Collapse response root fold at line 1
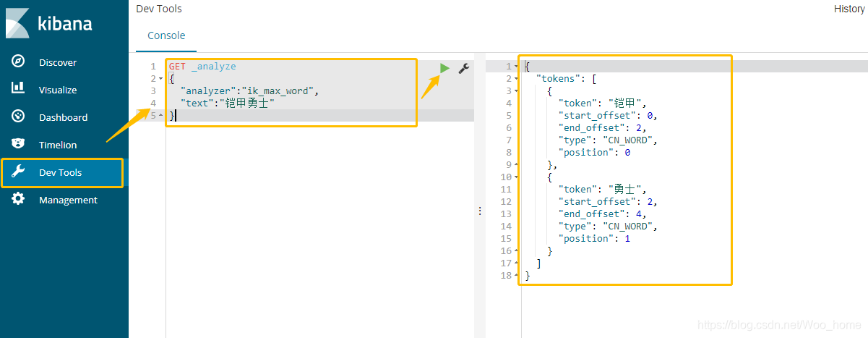868x338 pixels. [x=516, y=67]
